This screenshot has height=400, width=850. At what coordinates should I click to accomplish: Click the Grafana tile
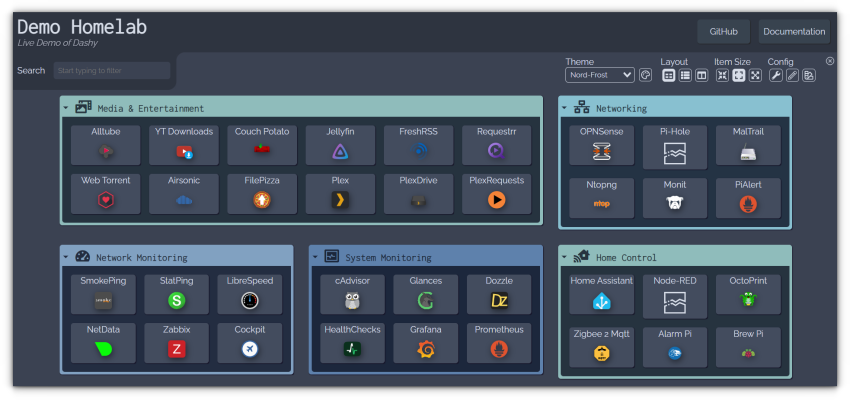(x=426, y=342)
